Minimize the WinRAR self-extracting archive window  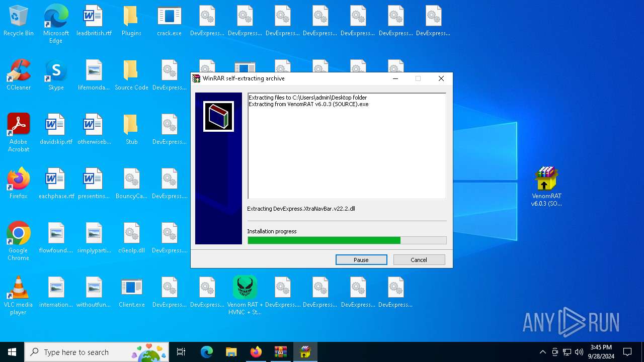coord(395,78)
